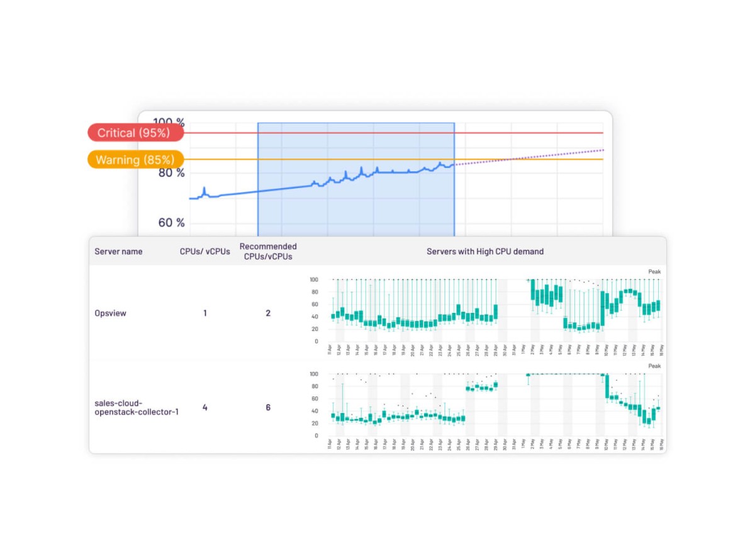Image resolution: width=755 pixels, height=560 pixels.
Task: Click the red Critical (95%) threshold badge
Action: pos(135,133)
